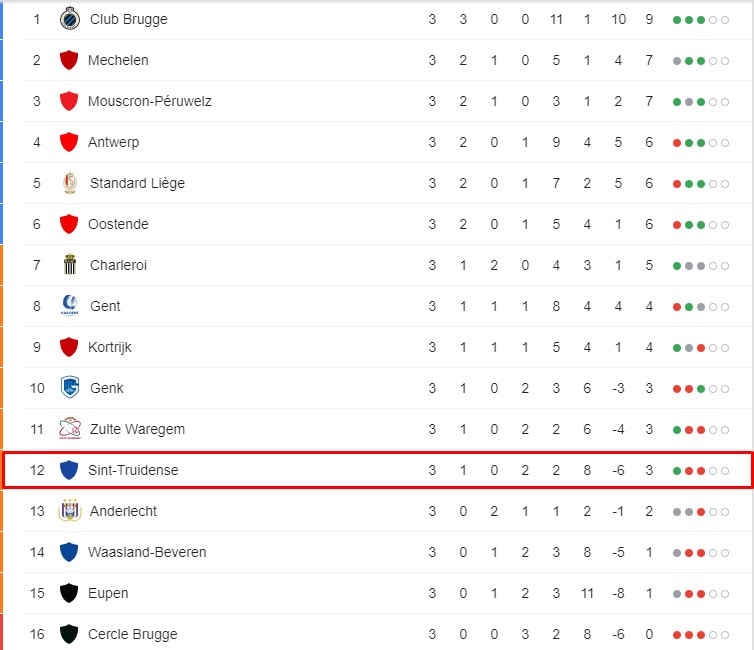Select the highlighted Sint-Truidense row
The height and width of the screenshot is (650, 754).
click(377, 470)
